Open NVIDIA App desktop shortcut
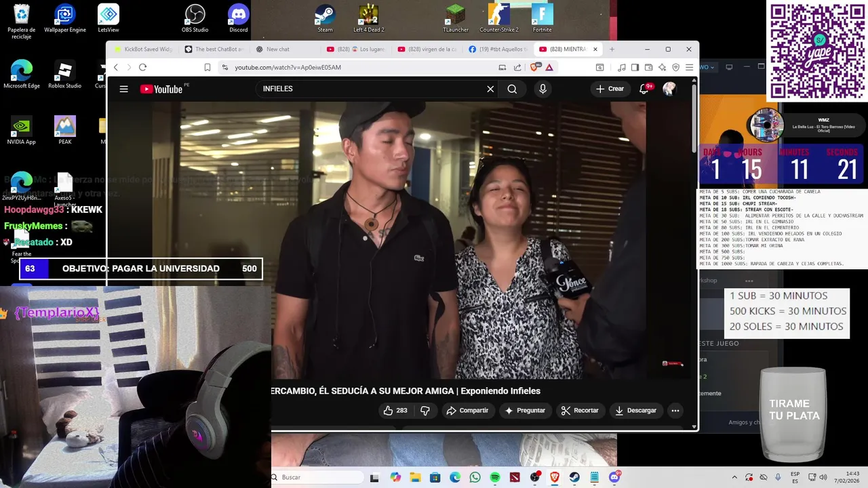Screen dimensions: 868x488 (22, 131)
